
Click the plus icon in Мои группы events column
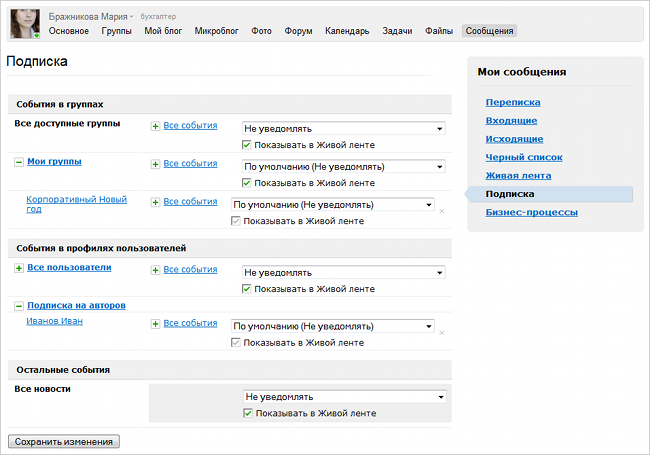tap(155, 164)
